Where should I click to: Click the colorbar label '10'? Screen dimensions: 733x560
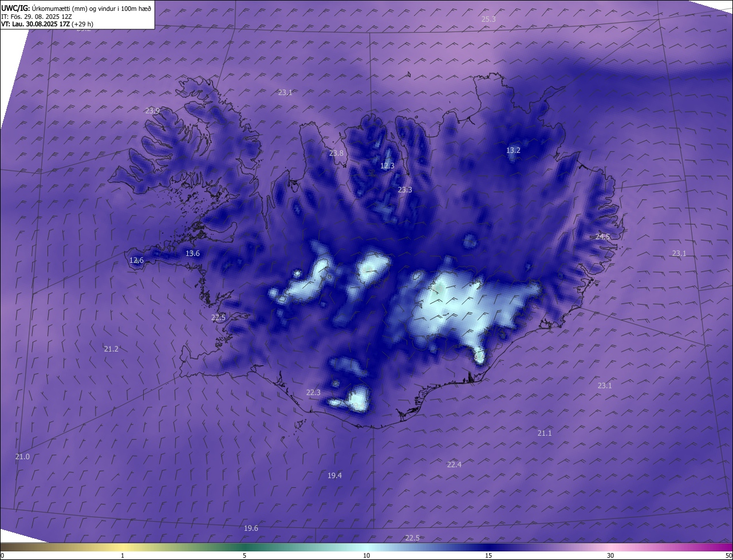(366, 556)
